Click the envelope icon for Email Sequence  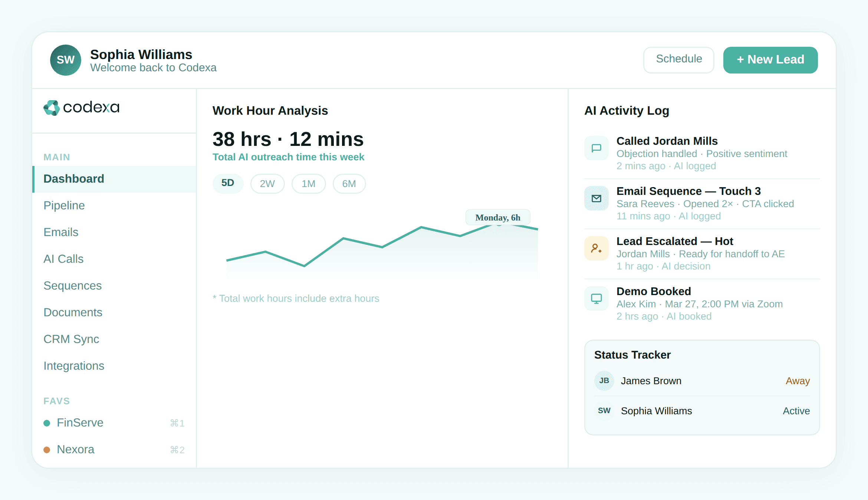596,198
